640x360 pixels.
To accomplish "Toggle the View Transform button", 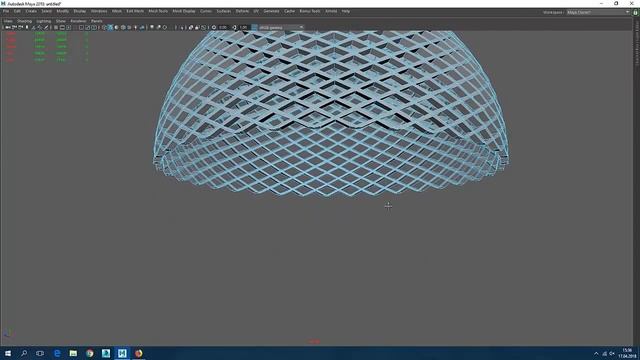I will (254, 27).
